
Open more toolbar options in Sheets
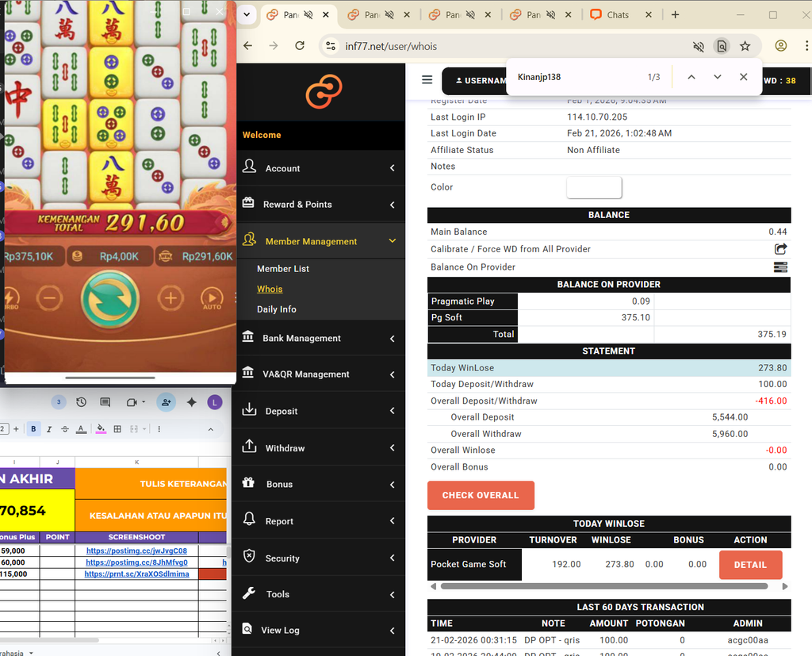coord(159,429)
